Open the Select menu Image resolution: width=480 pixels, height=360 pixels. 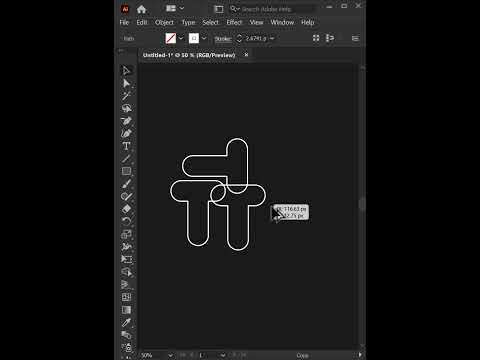coord(211,22)
